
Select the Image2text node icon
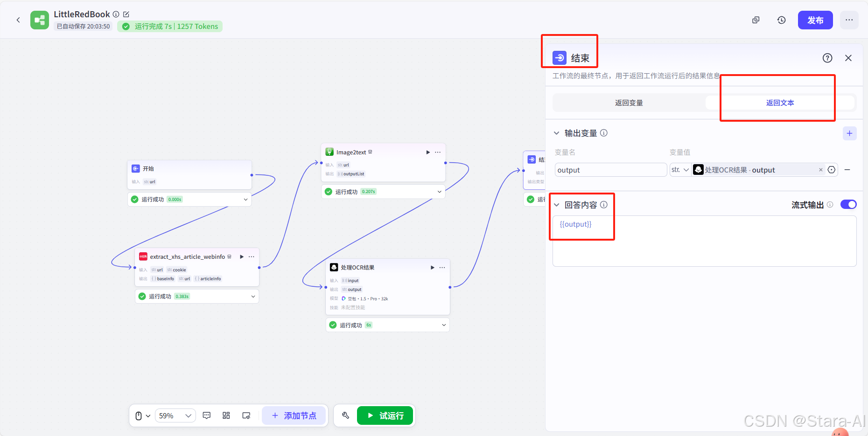click(x=329, y=152)
